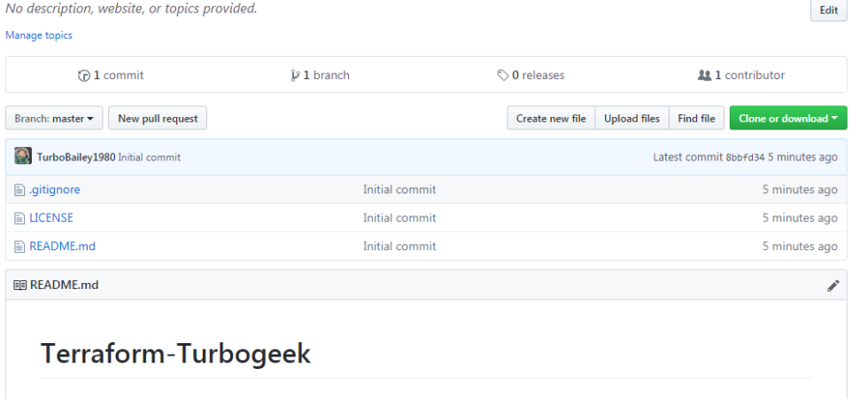868x399 pixels.
Task: Click the New pull request button
Action: (158, 118)
